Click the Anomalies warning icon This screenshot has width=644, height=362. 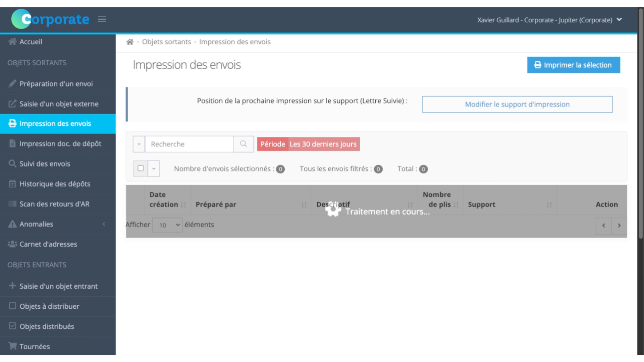point(12,224)
